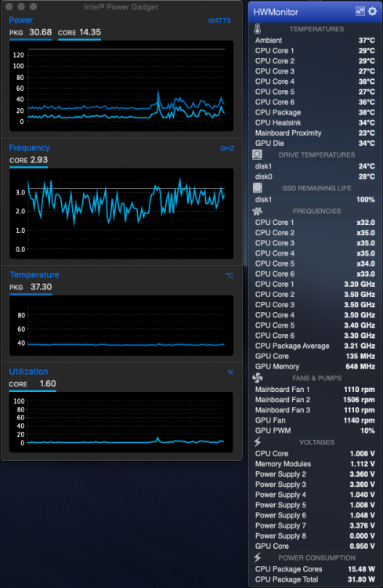
Task: Select the CPU Package Average row
Action: (315, 346)
